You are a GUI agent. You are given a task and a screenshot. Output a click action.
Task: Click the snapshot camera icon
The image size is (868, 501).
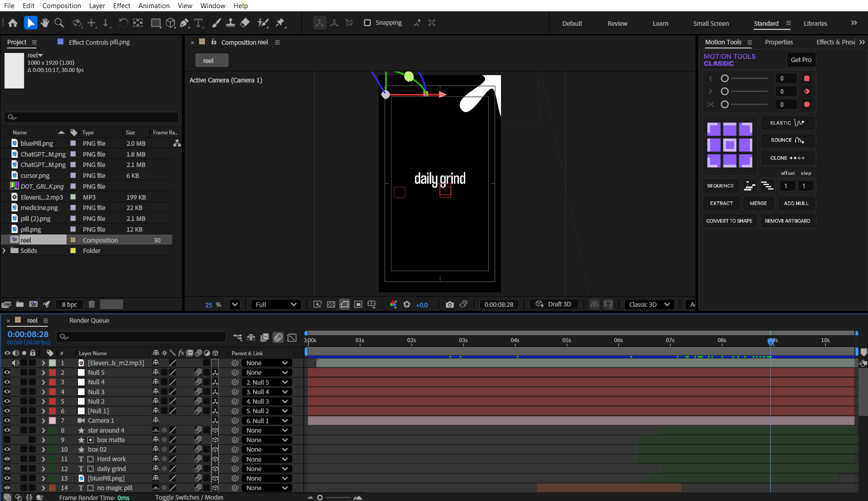[x=449, y=305]
